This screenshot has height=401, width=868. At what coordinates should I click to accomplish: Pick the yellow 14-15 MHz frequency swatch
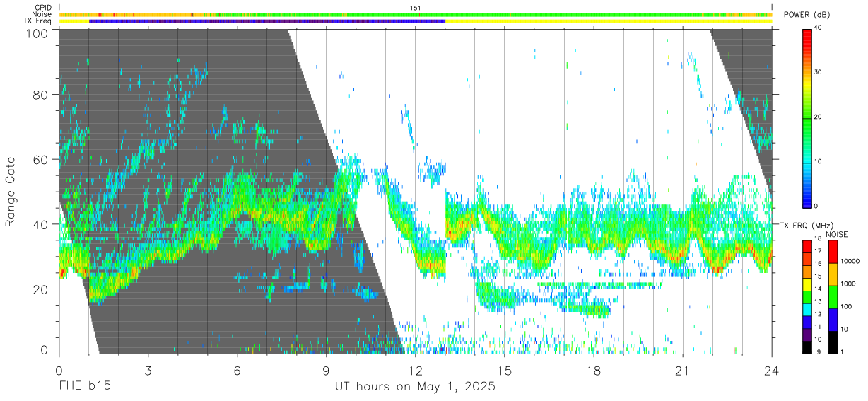807,283
